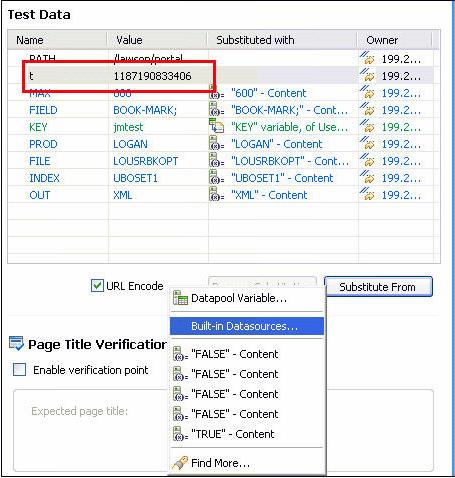Click owner icon in t row
The image size is (455, 478).
pyautogui.click(x=367, y=75)
